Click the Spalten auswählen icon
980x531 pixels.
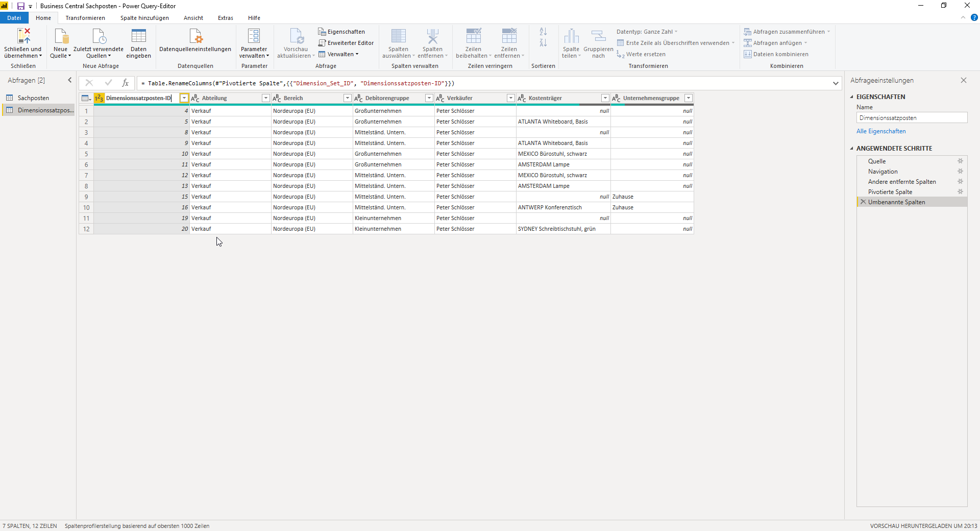(398, 36)
